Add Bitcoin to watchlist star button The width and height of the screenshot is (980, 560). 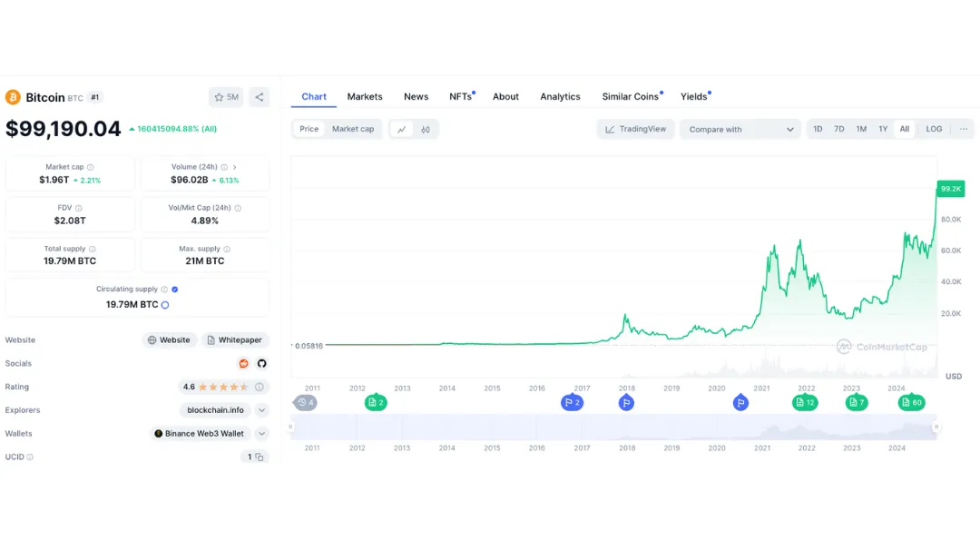click(x=226, y=97)
